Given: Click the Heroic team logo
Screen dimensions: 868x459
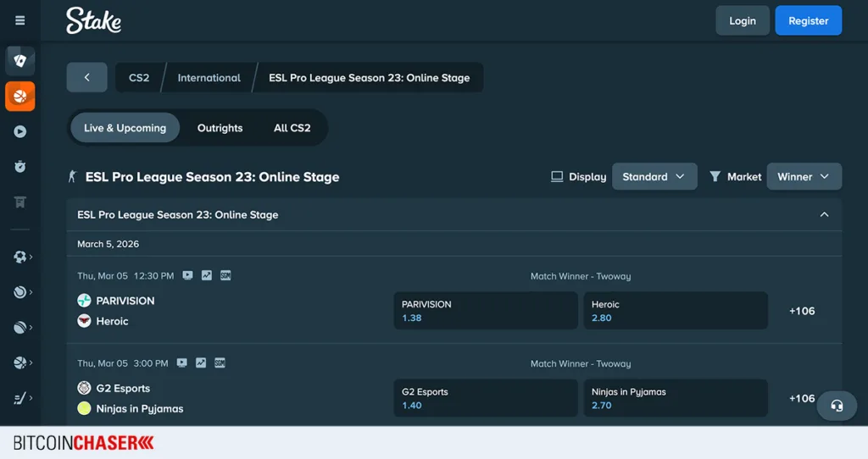Looking at the screenshot, I should [84, 321].
